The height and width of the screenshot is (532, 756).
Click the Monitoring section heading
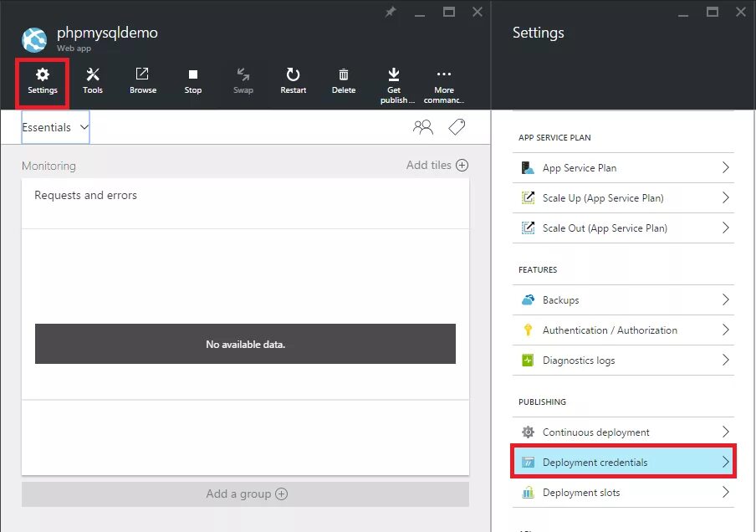pos(49,166)
